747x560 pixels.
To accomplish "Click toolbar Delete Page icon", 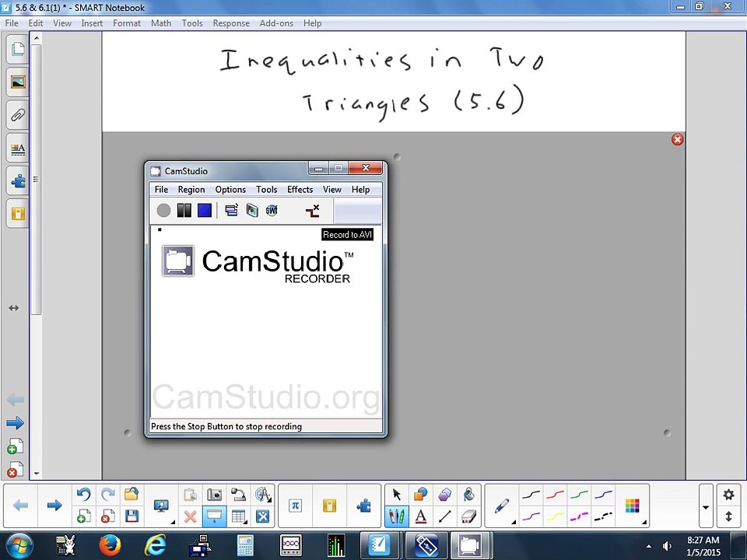I will (108, 516).
